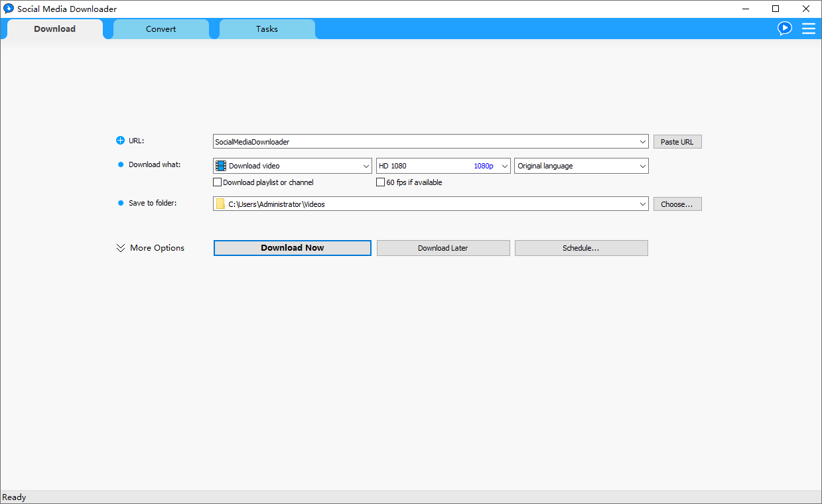This screenshot has width=822, height=504.
Task: Click the film strip icon in Download video
Action: (221, 166)
